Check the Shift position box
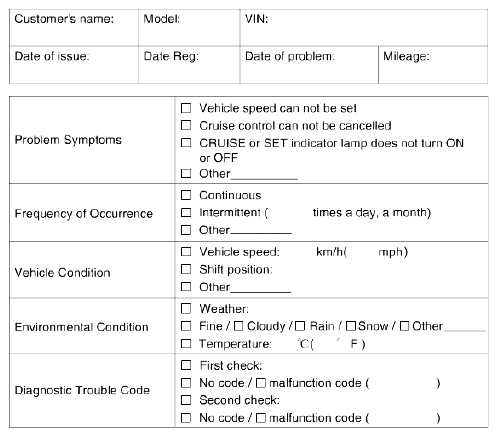The image size is (498, 437). click(186, 269)
